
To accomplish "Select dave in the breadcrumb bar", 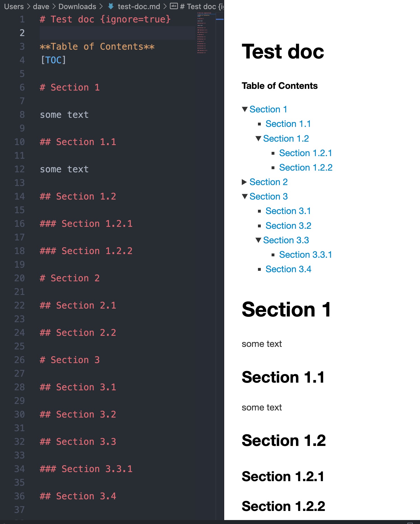I will pyautogui.click(x=41, y=6).
